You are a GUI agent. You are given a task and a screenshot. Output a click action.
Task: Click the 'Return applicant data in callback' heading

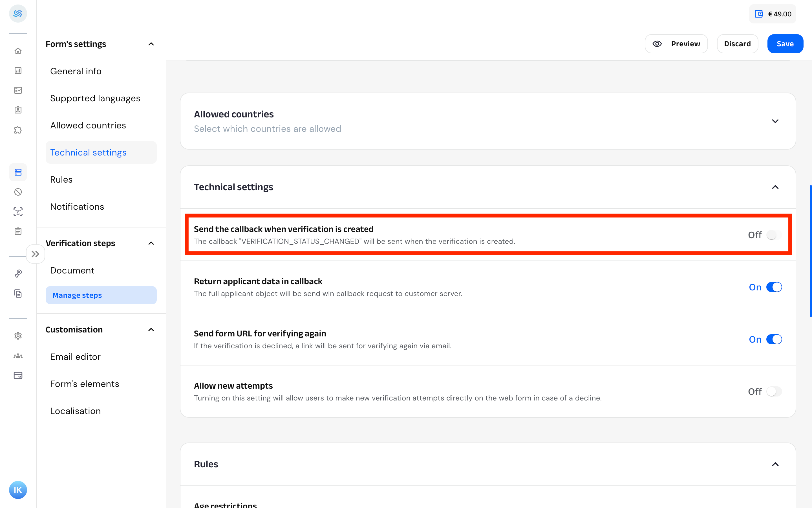tap(258, 281)
